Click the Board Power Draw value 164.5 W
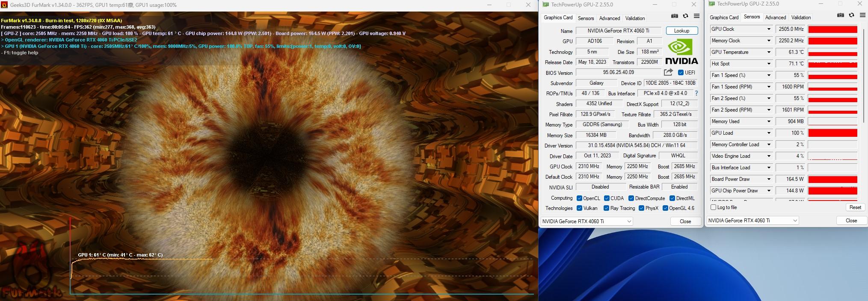This screenshot has width=868, height=301. pyautogui.click(x=791, y=179)
